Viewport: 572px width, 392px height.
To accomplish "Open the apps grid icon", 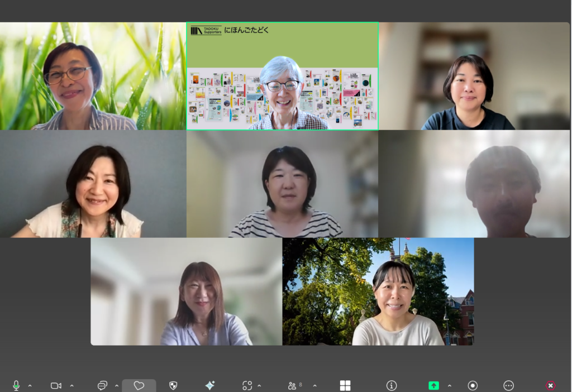I will click(x=345, y=385).
